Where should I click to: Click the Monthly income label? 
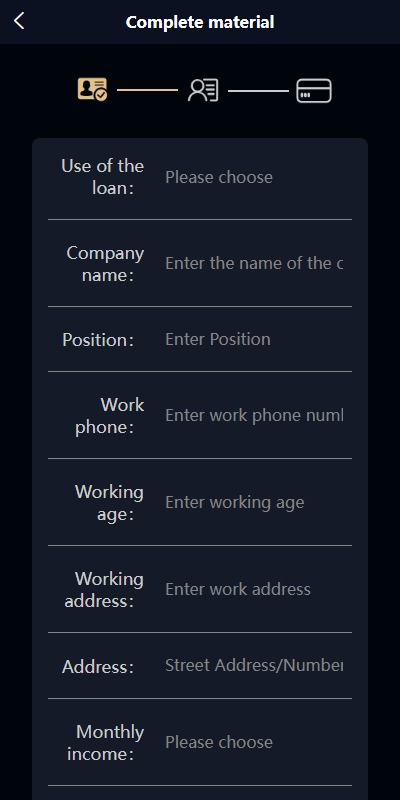pos(106,742)
